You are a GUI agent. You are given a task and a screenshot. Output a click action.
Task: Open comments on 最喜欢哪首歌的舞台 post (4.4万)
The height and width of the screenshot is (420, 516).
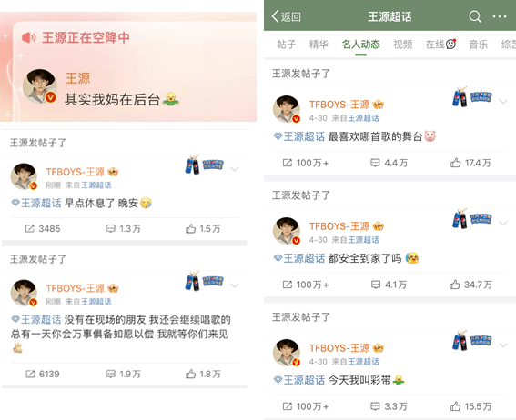click(x=389, y=163)
